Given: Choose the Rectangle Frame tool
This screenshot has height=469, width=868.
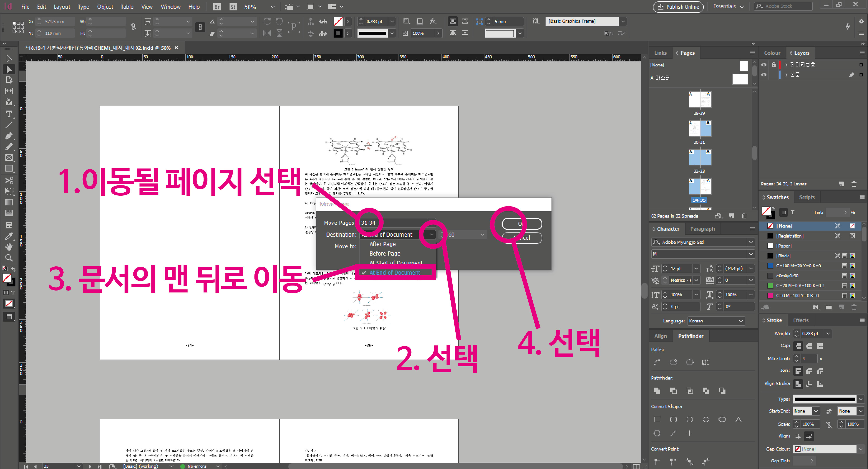Looking at the screenshot, I should 9,157.
